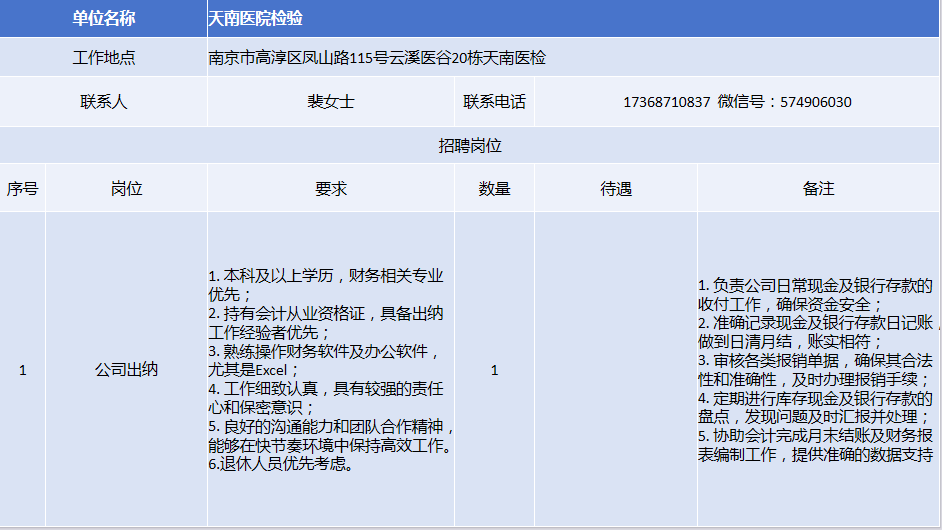The height and width of the screenshot is (530, 942).
Task: Select the 序号 value cell in first row
Action: [23, 370]
